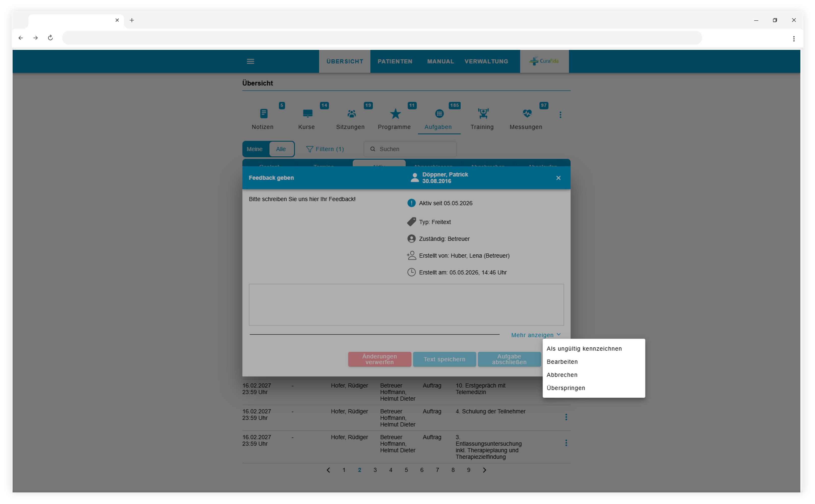
Task: Click Aufgabe abschließen button
Action: [x=509, y=359]
